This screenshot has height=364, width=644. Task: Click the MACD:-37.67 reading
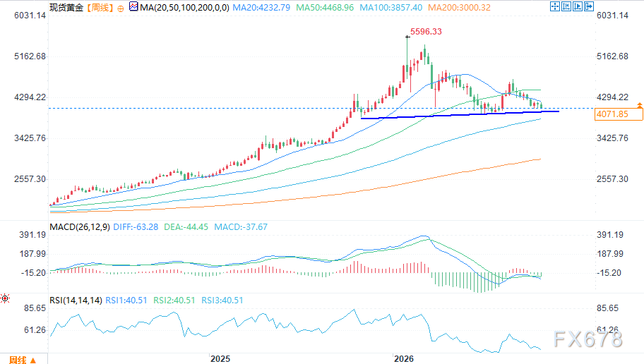pos(241,227)
